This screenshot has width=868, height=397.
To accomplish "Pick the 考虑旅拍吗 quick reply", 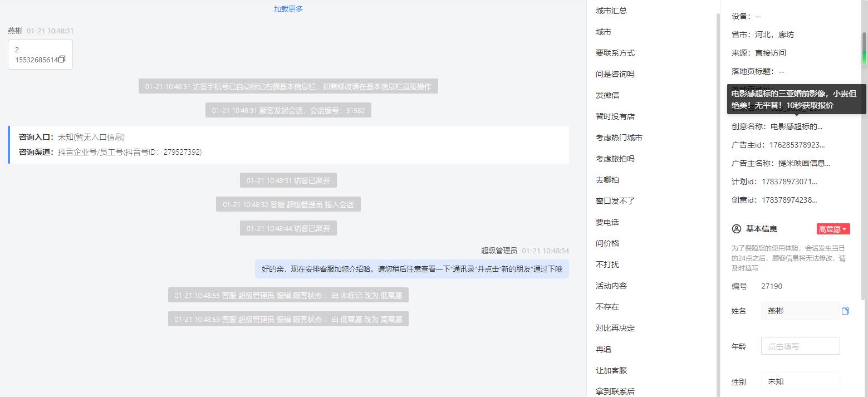I will pos(615,159).
